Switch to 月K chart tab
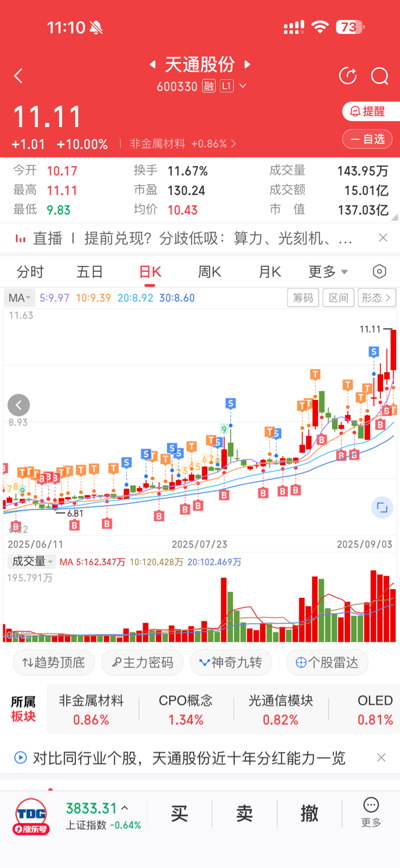Image resolution: width=400 pixels, height=868 pixels. tap(270, 272)
